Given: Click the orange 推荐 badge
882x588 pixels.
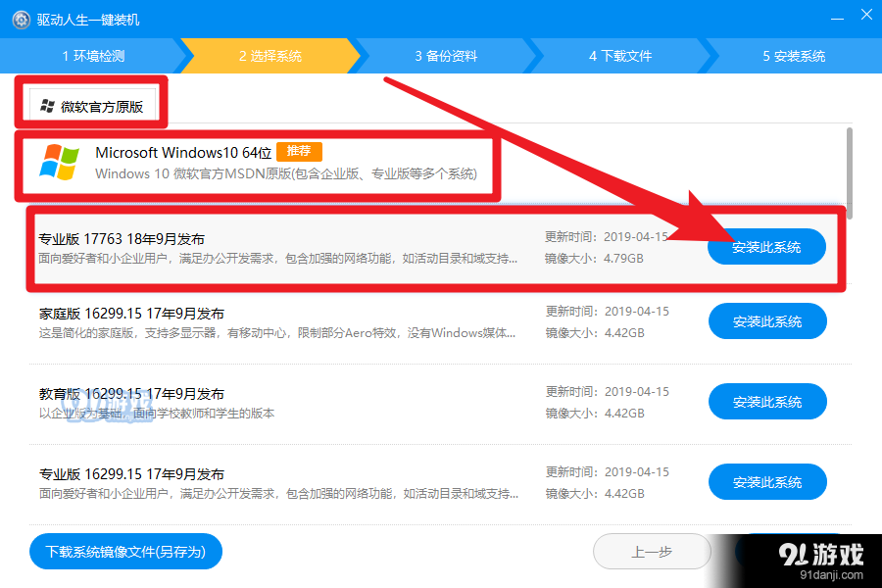Looking at the screenshot, I should point(299,151).
